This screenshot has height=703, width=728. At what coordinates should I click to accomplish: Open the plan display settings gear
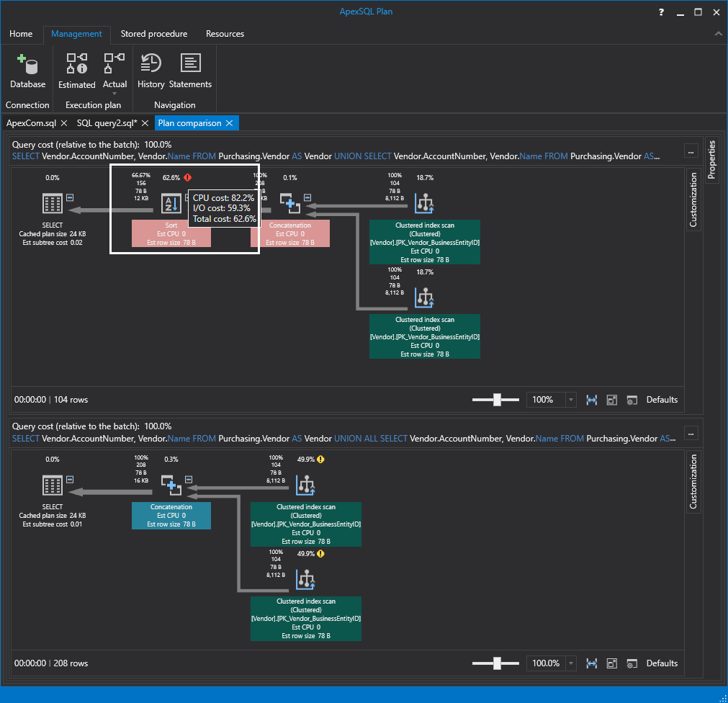[x=632, y=400]
